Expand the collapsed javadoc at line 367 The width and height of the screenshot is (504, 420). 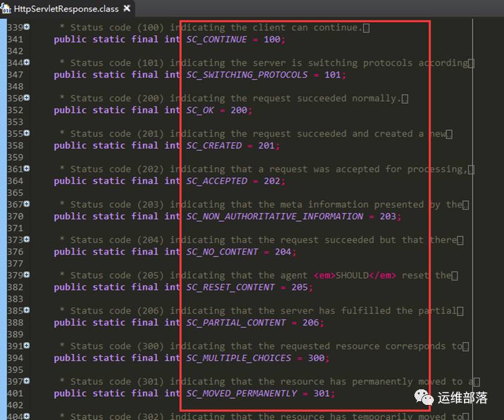tap(26, 204)
